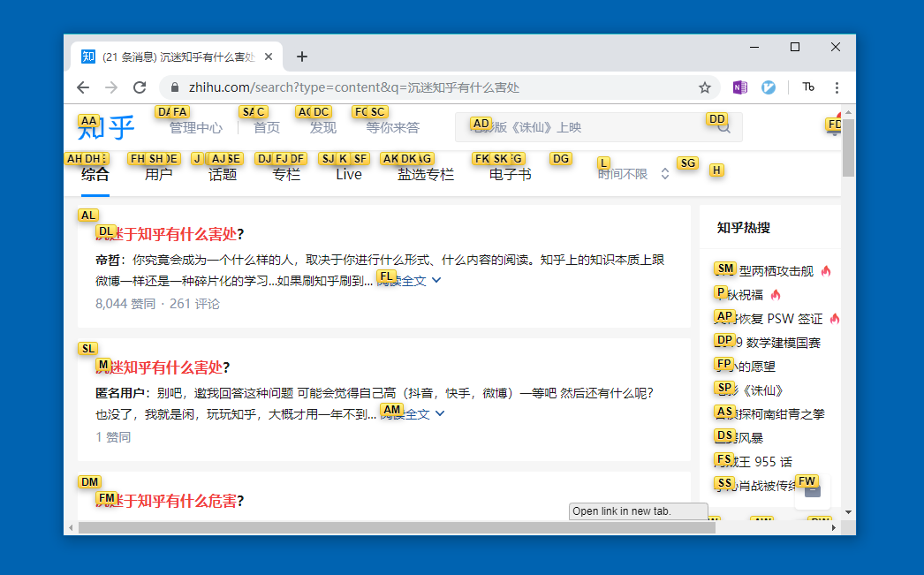View site info lock icon
Viewport: 924px width, 575px height.
[x=174, y=87]
